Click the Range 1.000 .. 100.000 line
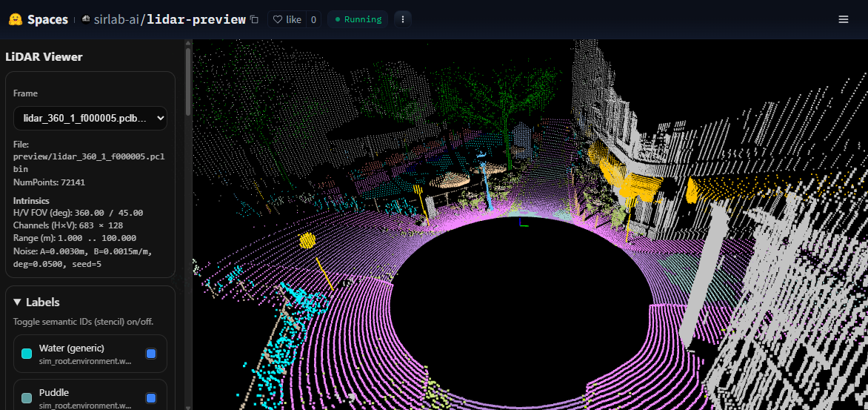This screenshot has height=410, width=868. 75,238
